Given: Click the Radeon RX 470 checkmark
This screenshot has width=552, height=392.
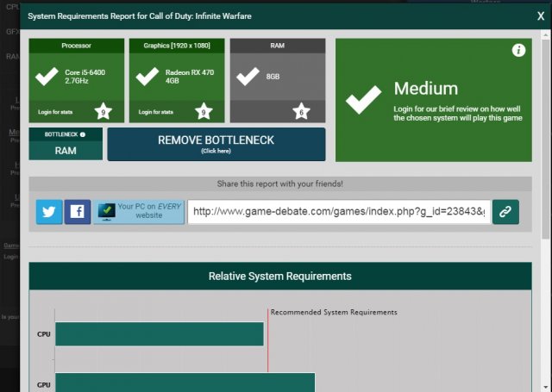Looking at the screenshot, I should coord(147,78).
